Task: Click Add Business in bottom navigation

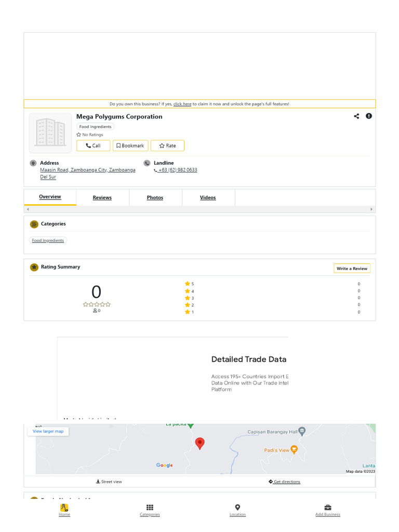Action: coord(328,510)
